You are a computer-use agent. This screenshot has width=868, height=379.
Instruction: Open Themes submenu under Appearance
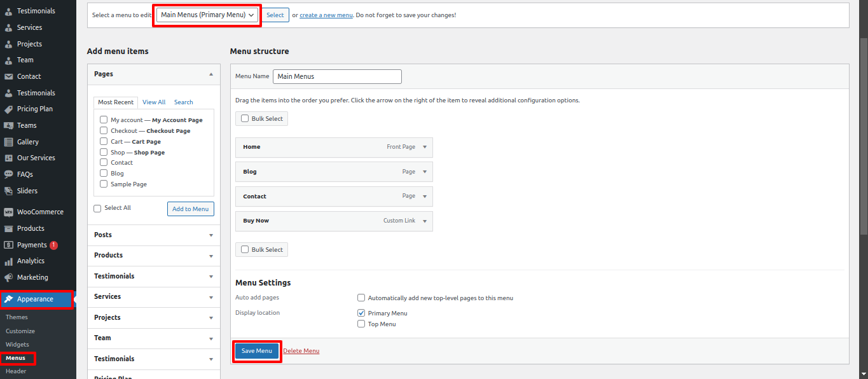[x=17, y=317]
